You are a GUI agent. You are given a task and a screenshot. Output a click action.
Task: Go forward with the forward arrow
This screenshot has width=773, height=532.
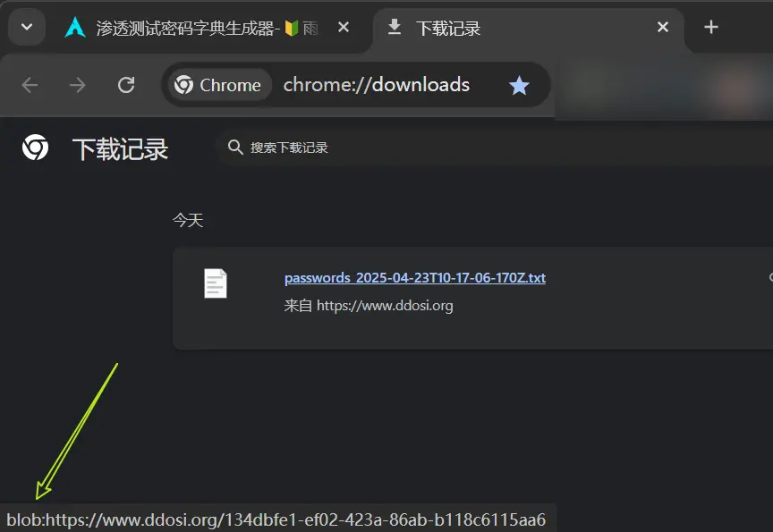click(78, 85)
